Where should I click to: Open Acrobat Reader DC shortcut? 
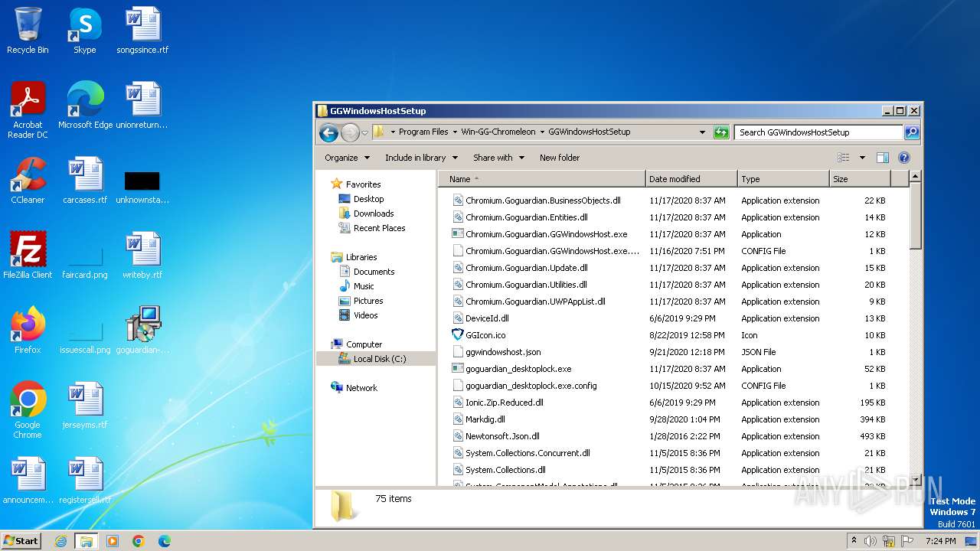point(28,110)
